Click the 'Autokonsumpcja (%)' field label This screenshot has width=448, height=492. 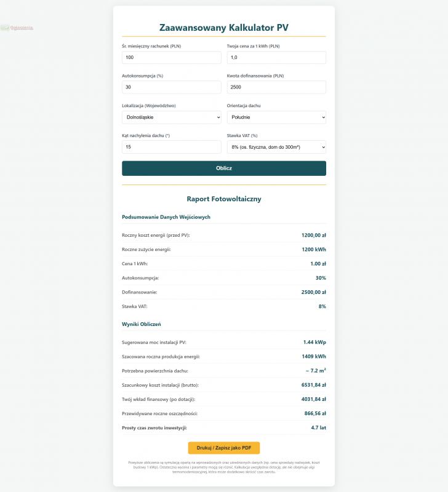click(143, 76)
